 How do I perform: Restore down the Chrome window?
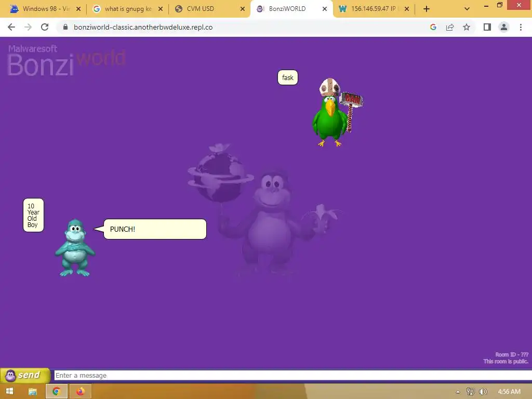(500, 5)
